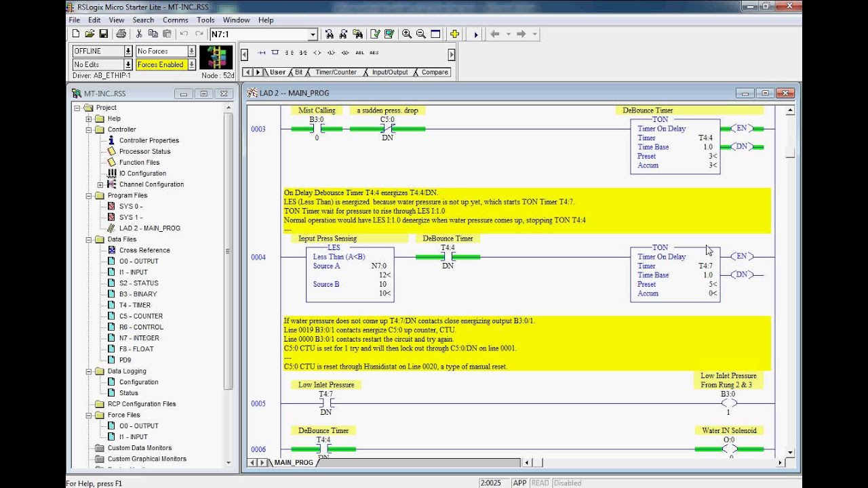Select the Output Latch instruction icon
Screen dimensions: 868x488
pyautogui.click(x=331, y=53)
